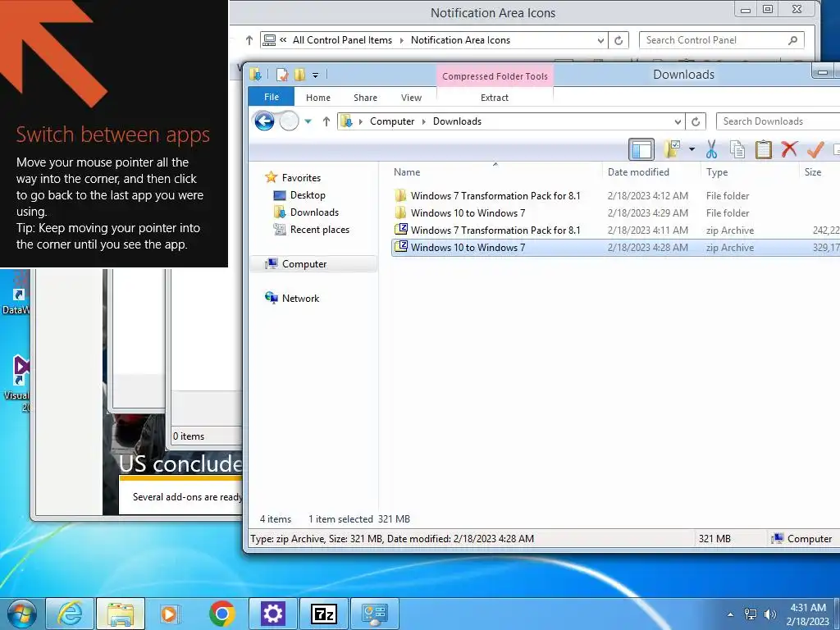Screen dimensions: 840x630
Task: Click All Control Panel Items breadcrumb
Action: point(342,40)
